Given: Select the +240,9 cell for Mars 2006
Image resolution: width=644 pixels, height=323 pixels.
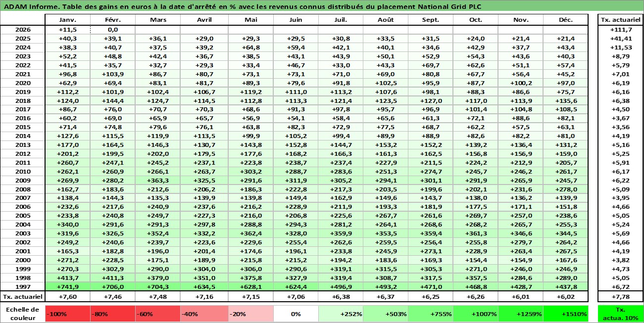Looking at the screenshot, I should point(157,207).
